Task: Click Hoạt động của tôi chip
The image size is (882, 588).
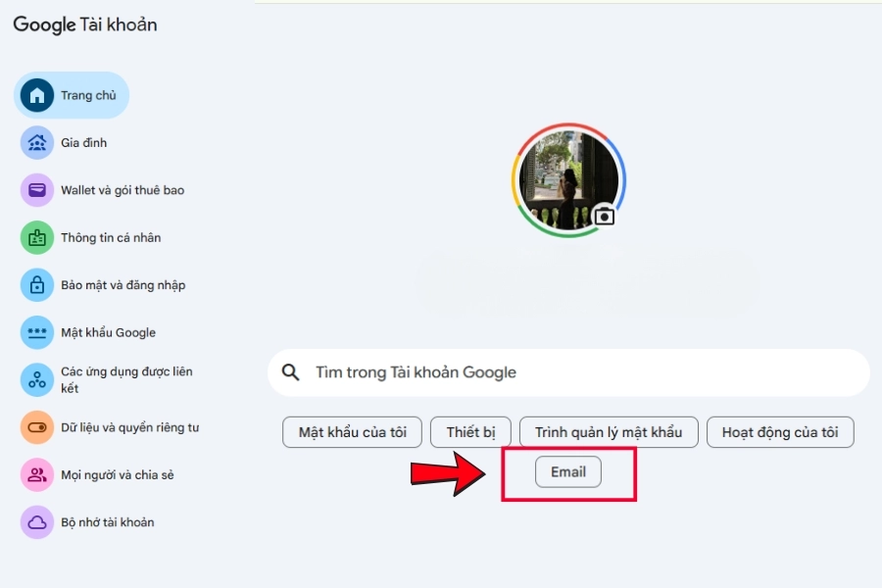Action: (x=780, y=432)
